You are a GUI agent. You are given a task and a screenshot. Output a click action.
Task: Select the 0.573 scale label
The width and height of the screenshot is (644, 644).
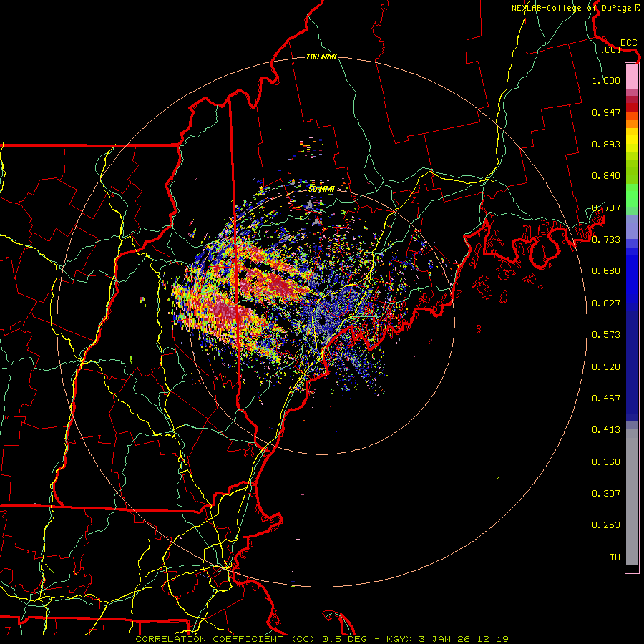(606, 335)
